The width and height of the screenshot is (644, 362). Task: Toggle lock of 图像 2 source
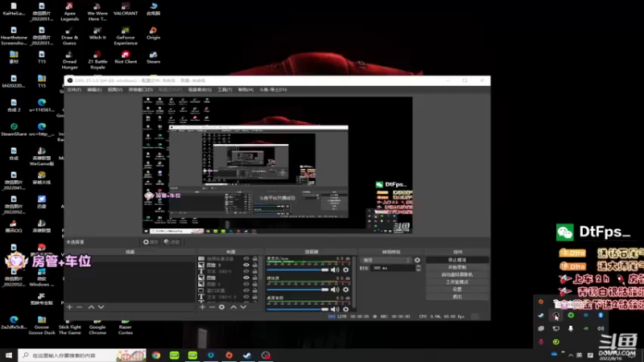pyautogui.click(x=255, y=284)
